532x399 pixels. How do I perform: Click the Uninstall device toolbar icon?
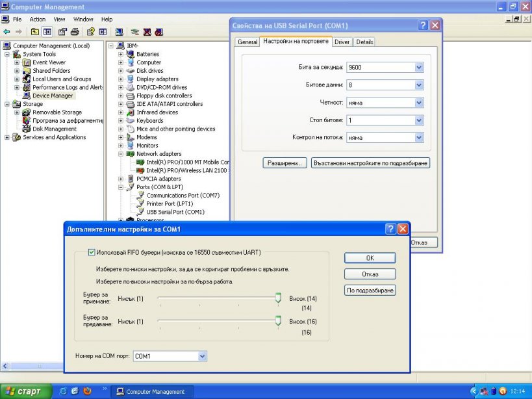click(x=147, y=31)
